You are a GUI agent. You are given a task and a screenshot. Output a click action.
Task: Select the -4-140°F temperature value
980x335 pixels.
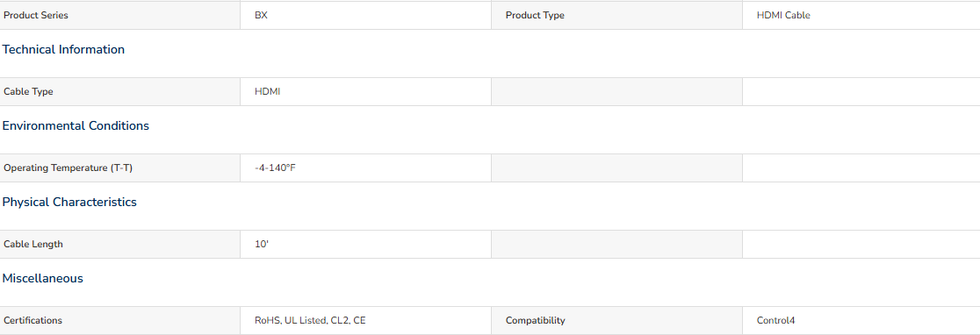pyautogui.click(x=275, y=167)
